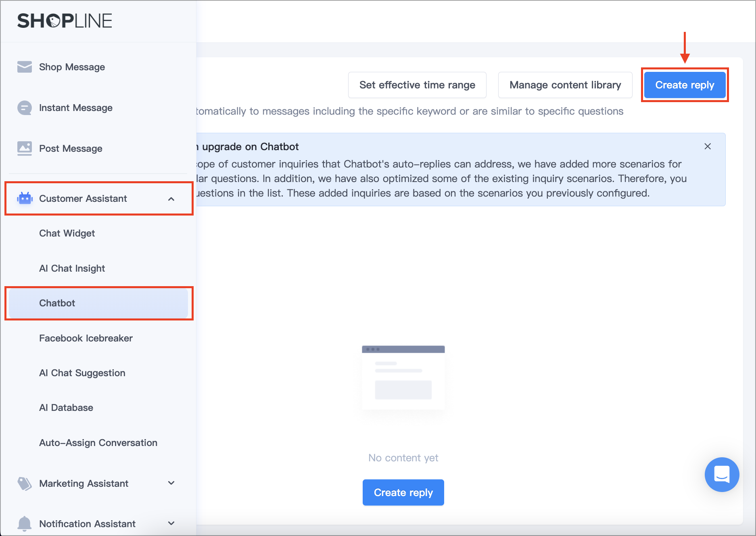The image size is (756, 536).
Task: Open Auto-Assign Conversation settings
Action: coord(98,443)
